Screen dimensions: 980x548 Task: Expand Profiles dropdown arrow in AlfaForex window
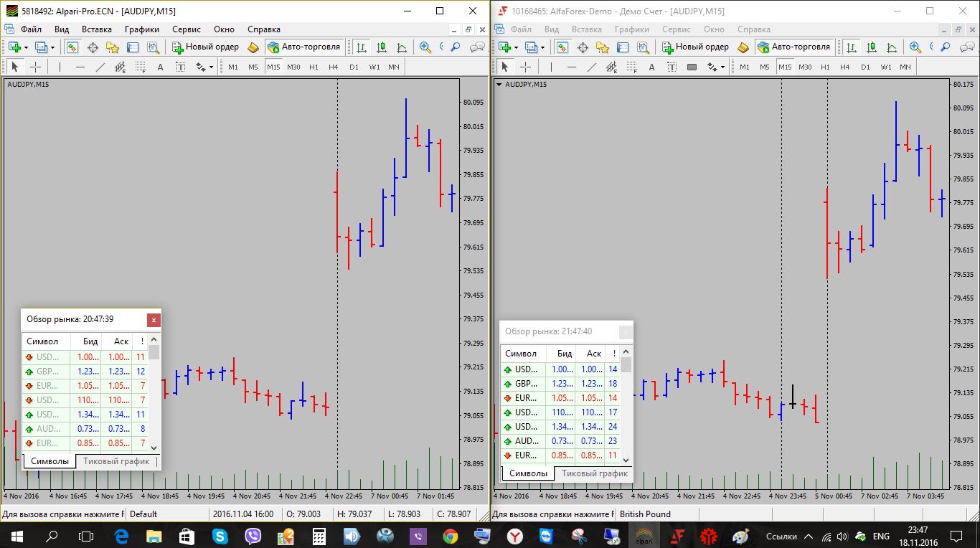point(543,47)
